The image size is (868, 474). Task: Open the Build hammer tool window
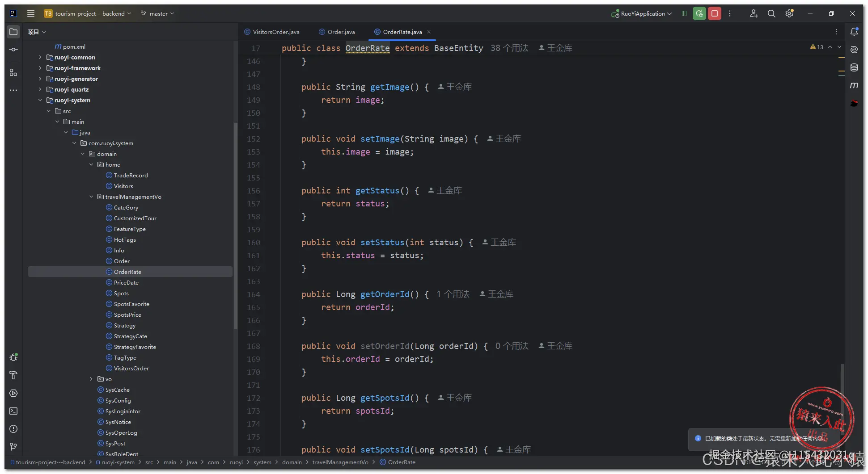(13, 375)
